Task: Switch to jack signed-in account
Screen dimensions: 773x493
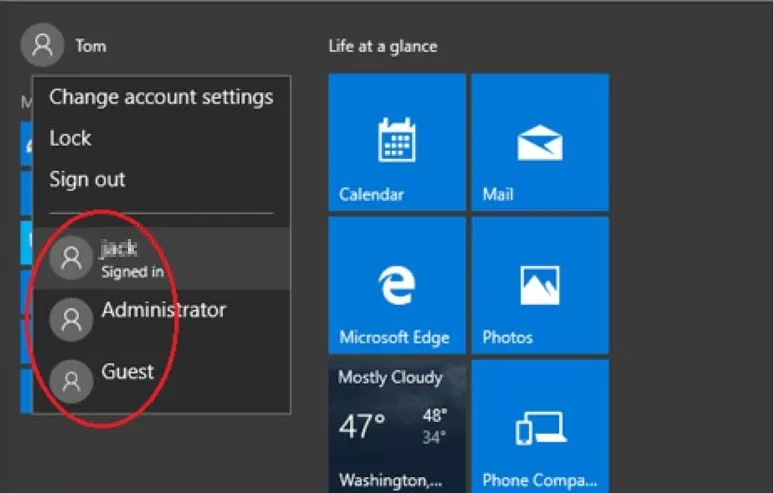Action: point(161,258)
